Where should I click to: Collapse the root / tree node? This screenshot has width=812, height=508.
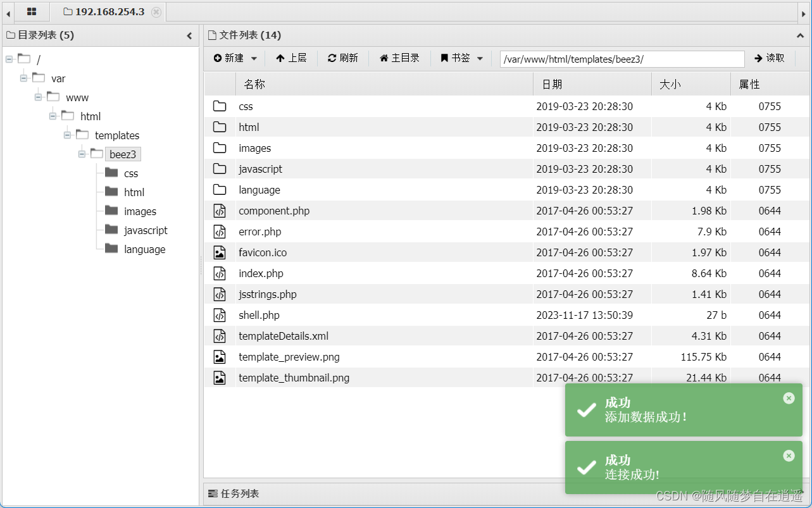(9, 59)
